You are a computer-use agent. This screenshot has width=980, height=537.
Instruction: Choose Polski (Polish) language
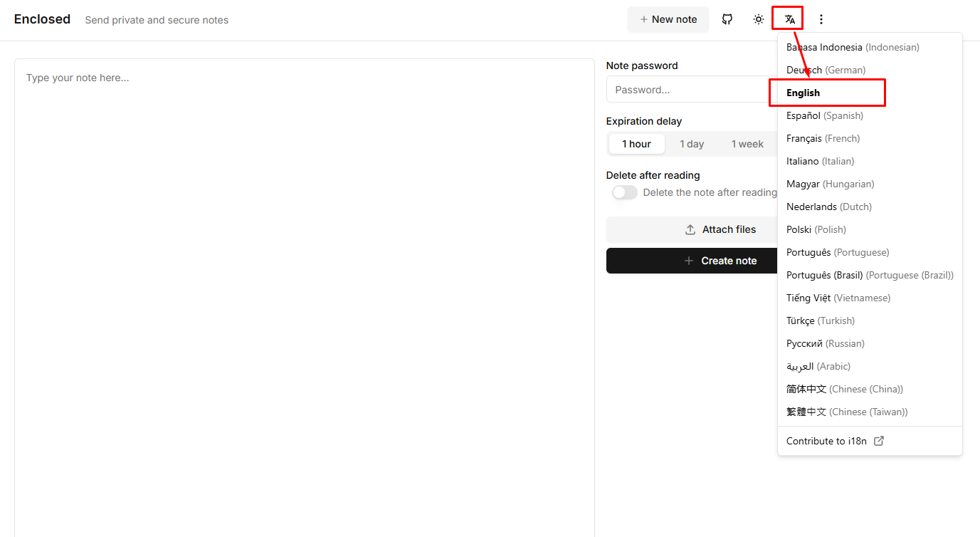pos(870,229)
